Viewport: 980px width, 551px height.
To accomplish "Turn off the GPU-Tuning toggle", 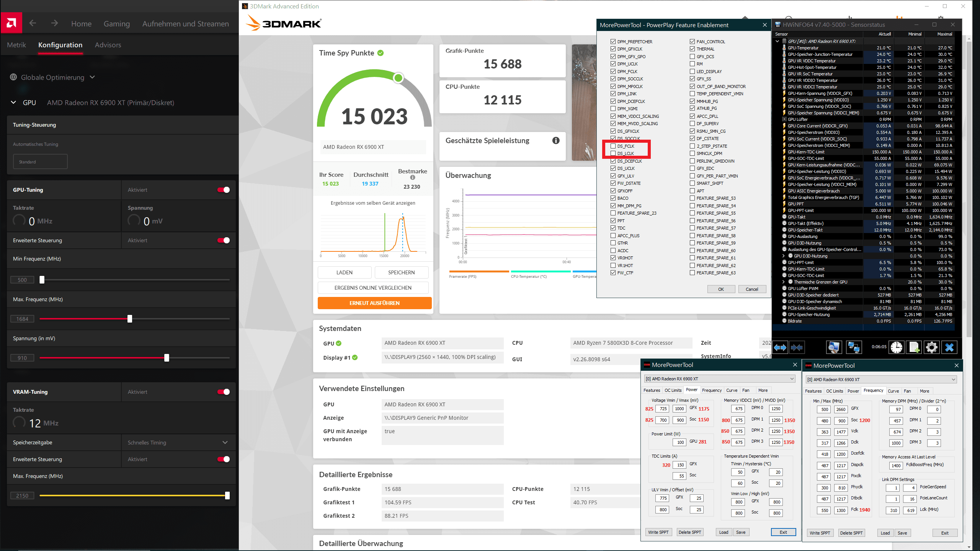I will [x=224, y=190].
